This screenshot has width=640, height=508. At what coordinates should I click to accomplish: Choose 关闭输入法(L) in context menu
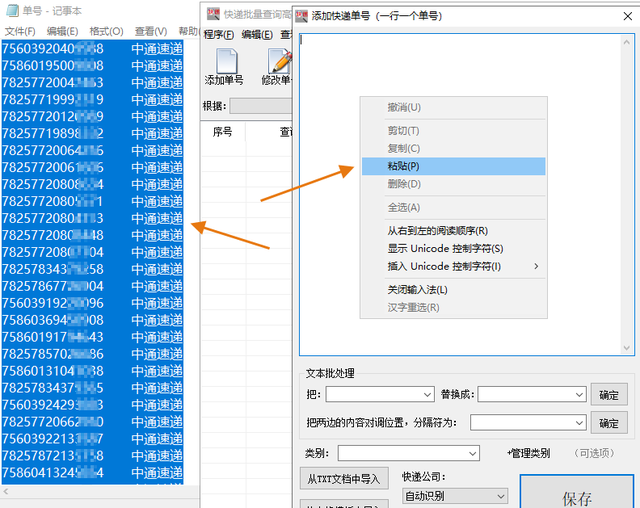tap(453, 290)
